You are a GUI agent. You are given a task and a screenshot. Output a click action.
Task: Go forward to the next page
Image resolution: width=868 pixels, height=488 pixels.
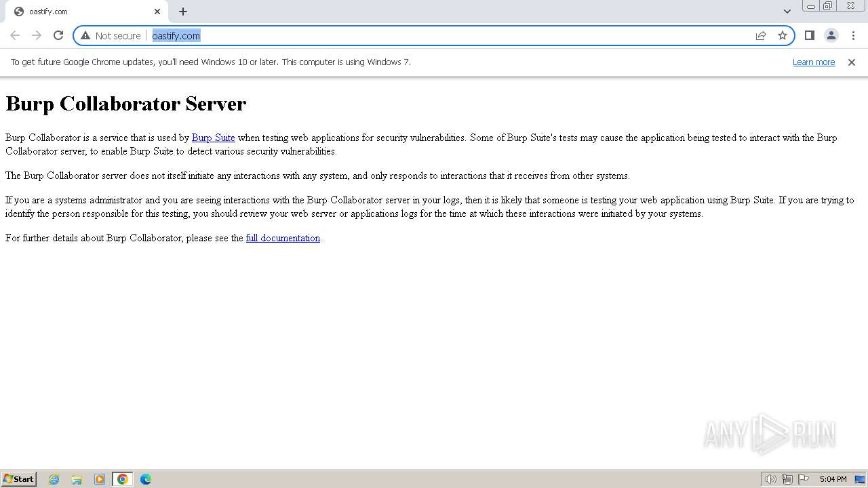[37, 35]
